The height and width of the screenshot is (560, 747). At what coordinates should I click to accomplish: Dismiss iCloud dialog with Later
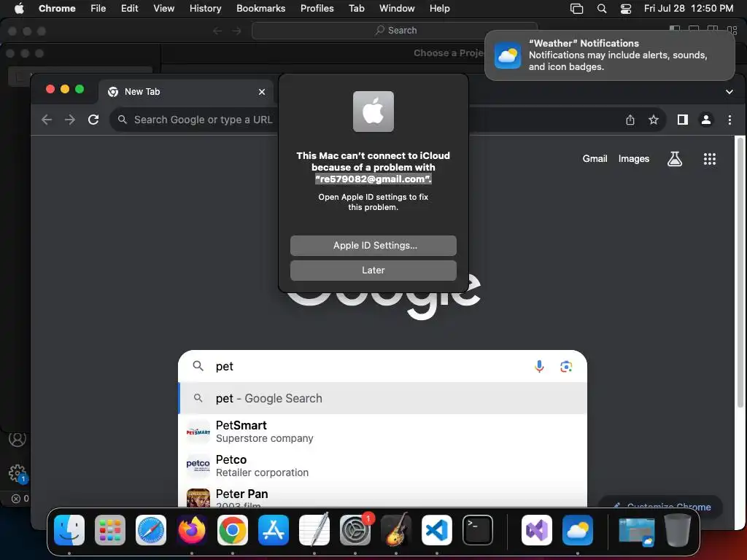[x=373, y=270]
